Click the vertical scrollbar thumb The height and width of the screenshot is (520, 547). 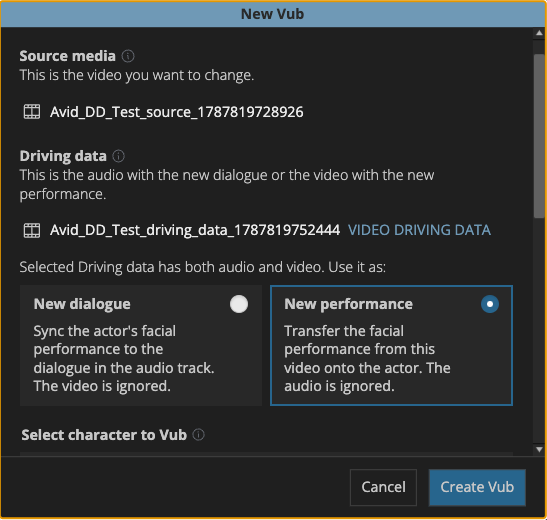point(539,136)
